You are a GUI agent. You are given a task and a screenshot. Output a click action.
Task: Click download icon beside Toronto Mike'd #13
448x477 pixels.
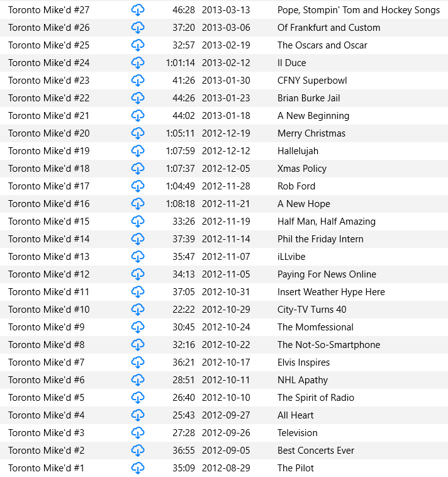[138, 257]
